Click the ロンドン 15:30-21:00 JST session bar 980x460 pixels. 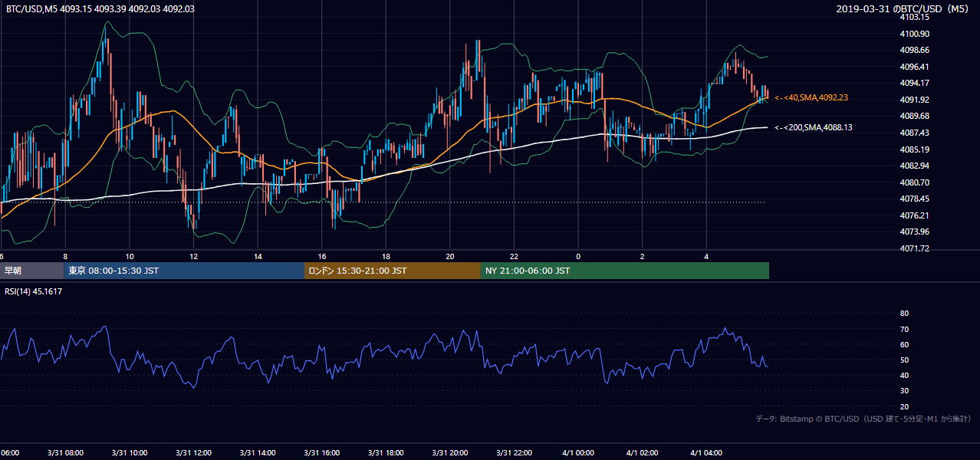click(393, 271)
